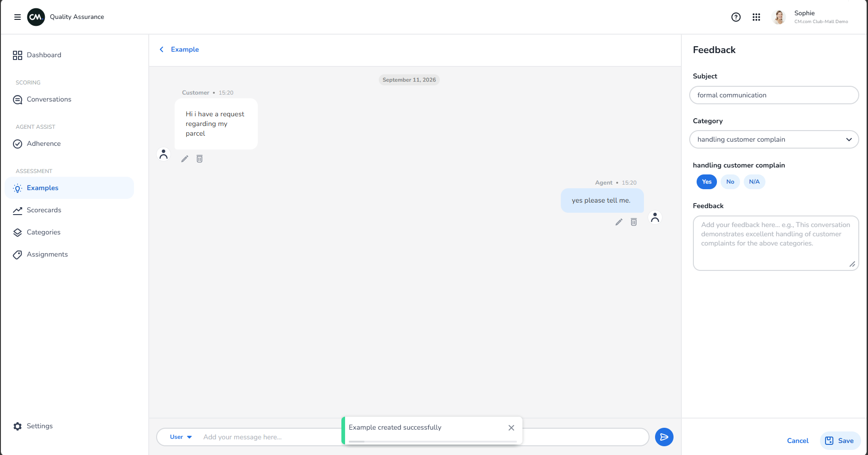Open the hamburger navigation menu

pyautogui.click(x=18, y=17)
